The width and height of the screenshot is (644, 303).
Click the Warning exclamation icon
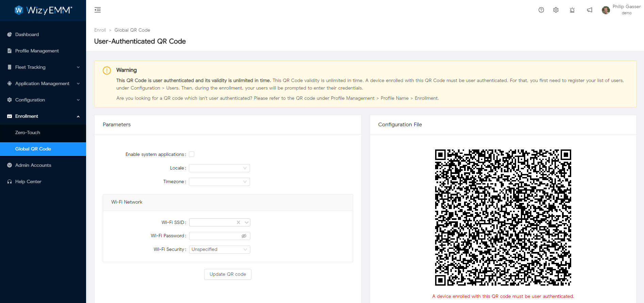point(107,70)
